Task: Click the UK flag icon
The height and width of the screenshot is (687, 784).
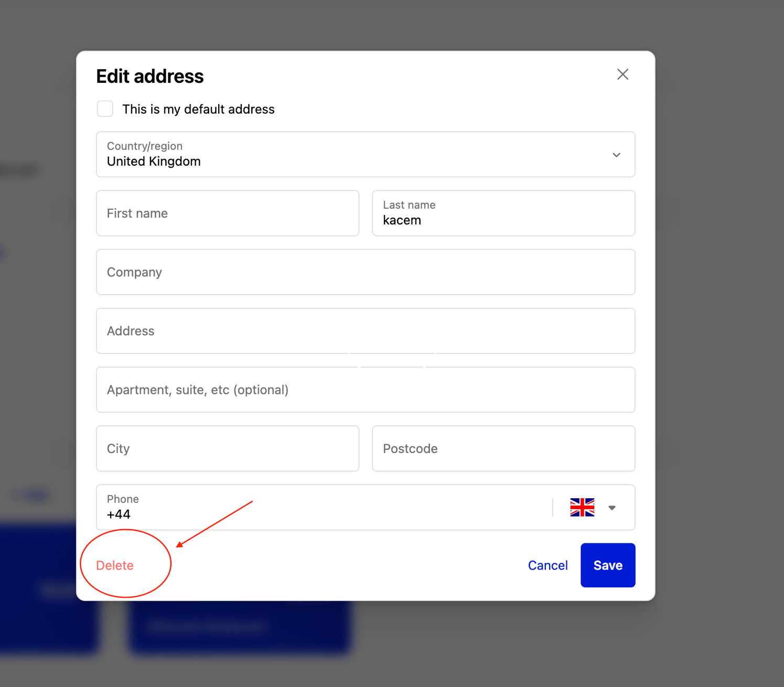Action: 582,507
